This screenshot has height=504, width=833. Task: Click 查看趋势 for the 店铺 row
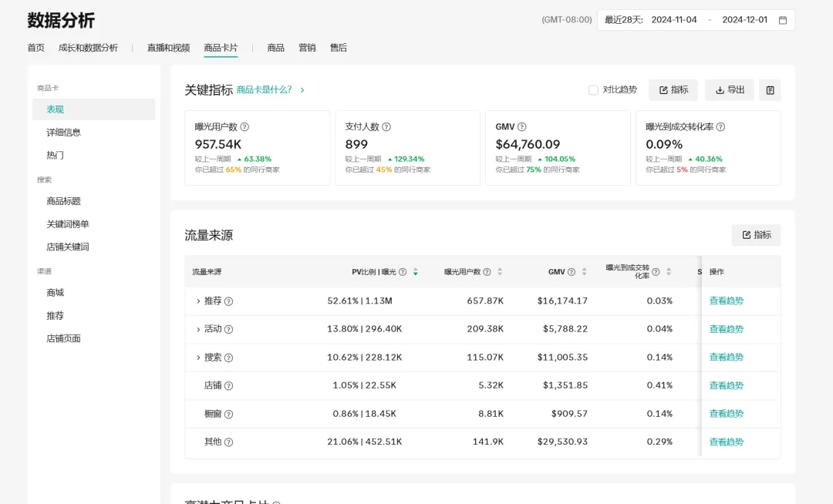[727, 385]
